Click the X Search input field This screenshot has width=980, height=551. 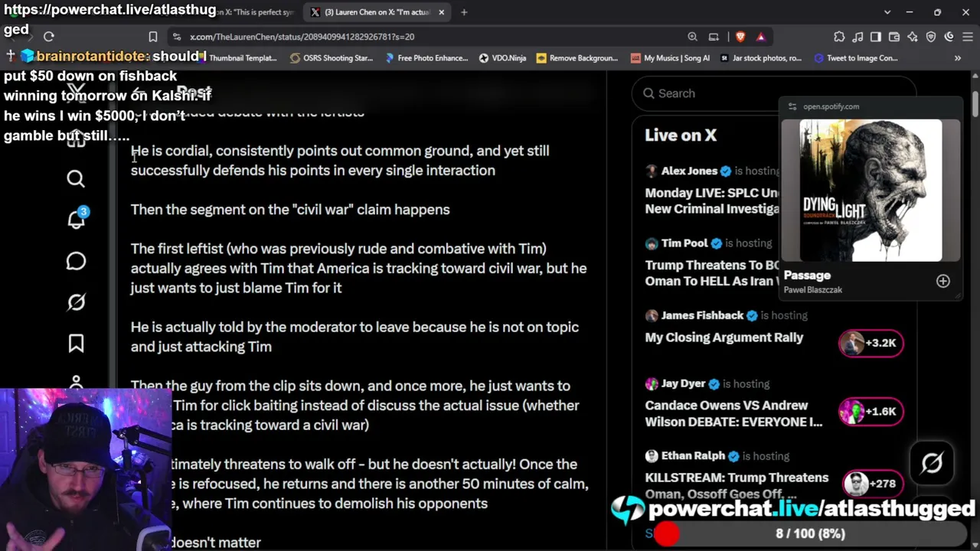[773, 93]
